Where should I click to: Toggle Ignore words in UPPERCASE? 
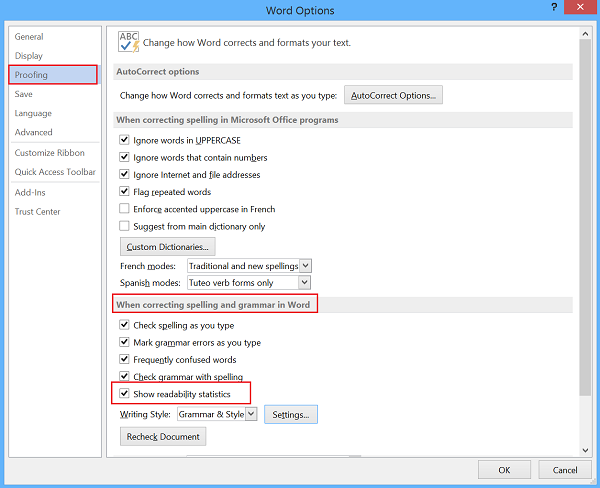(124, 140)
